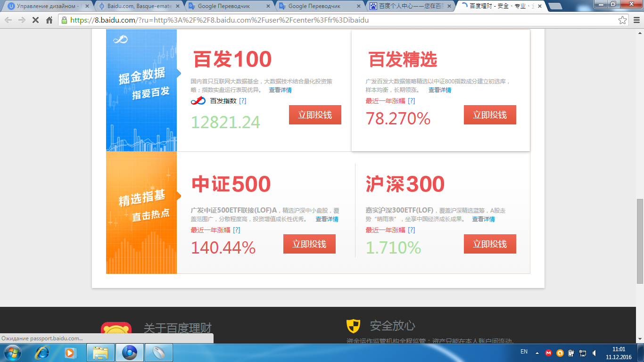The image size is (644, 362).
Task: Click [?] help in 中证500 card
Action: click(237, 230)
